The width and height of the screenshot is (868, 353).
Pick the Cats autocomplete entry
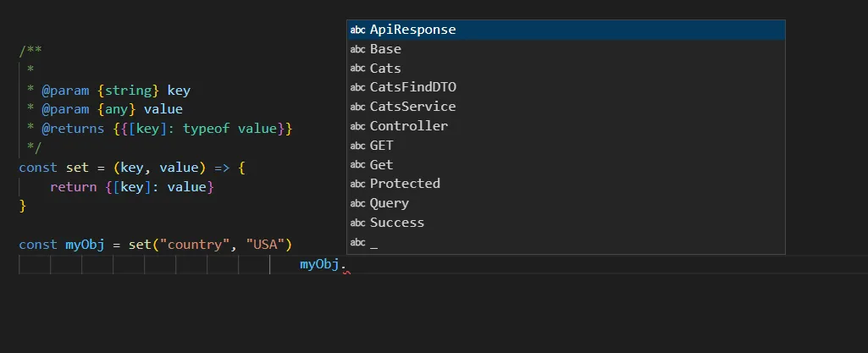[x=385, y=69]
